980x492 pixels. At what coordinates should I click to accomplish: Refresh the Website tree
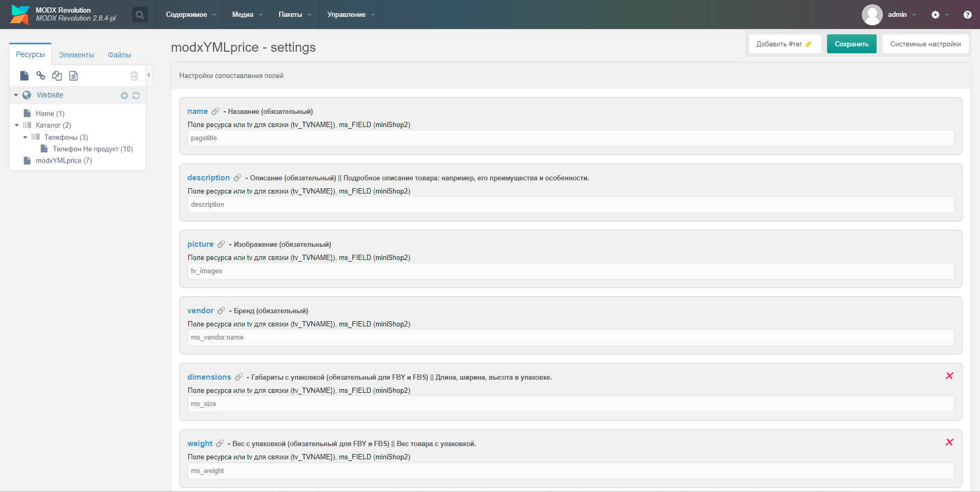[x=136, y=95]
